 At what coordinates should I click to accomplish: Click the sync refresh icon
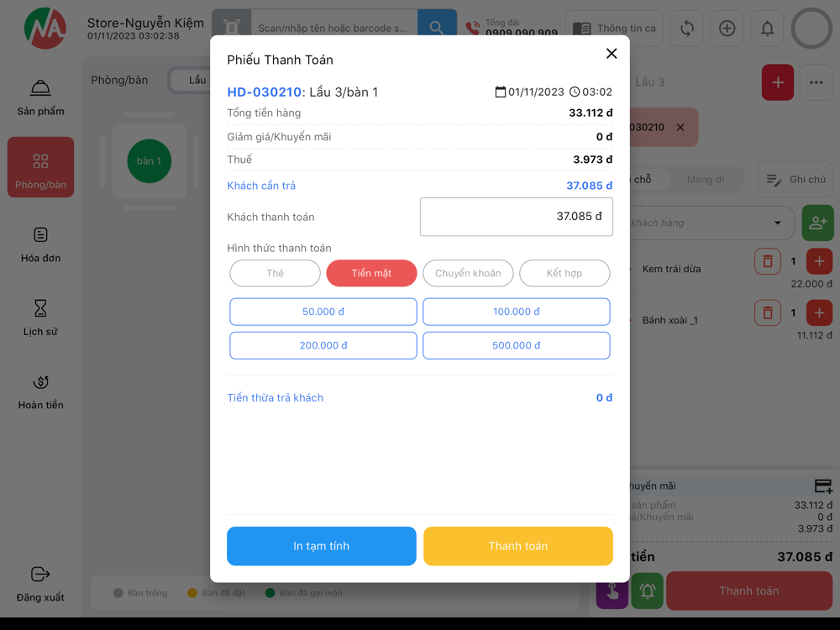tap(687, 29)
